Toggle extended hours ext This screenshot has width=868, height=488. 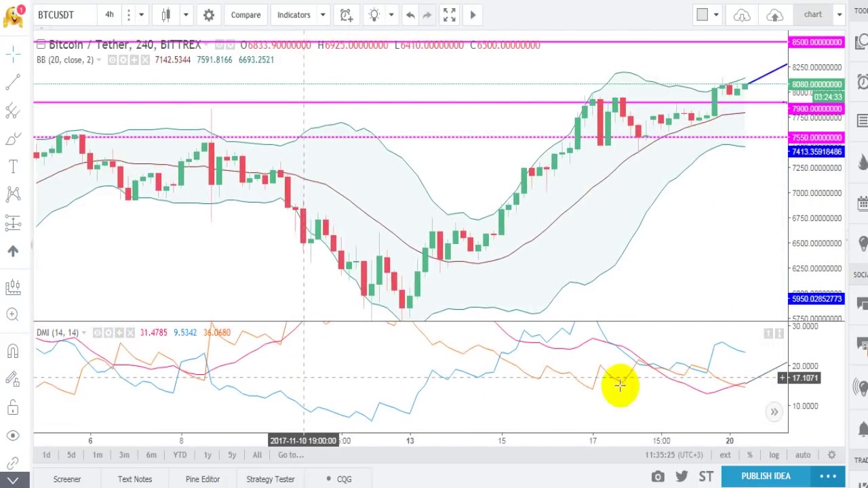[725, 455]
